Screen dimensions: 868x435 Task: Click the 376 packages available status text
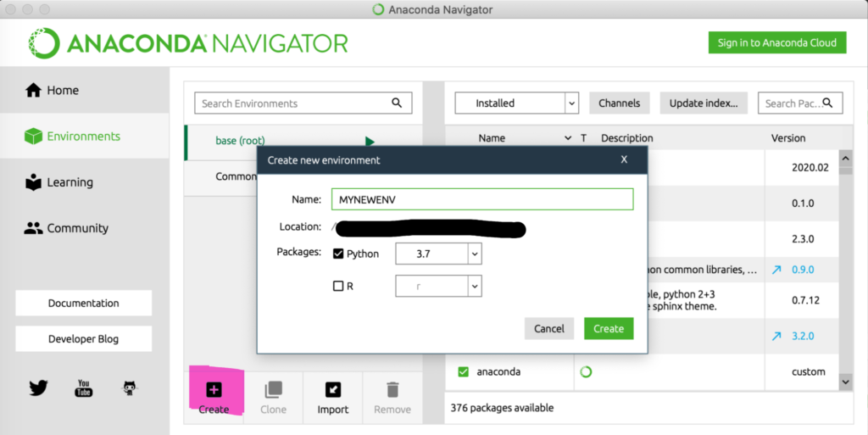coord(502,408)
